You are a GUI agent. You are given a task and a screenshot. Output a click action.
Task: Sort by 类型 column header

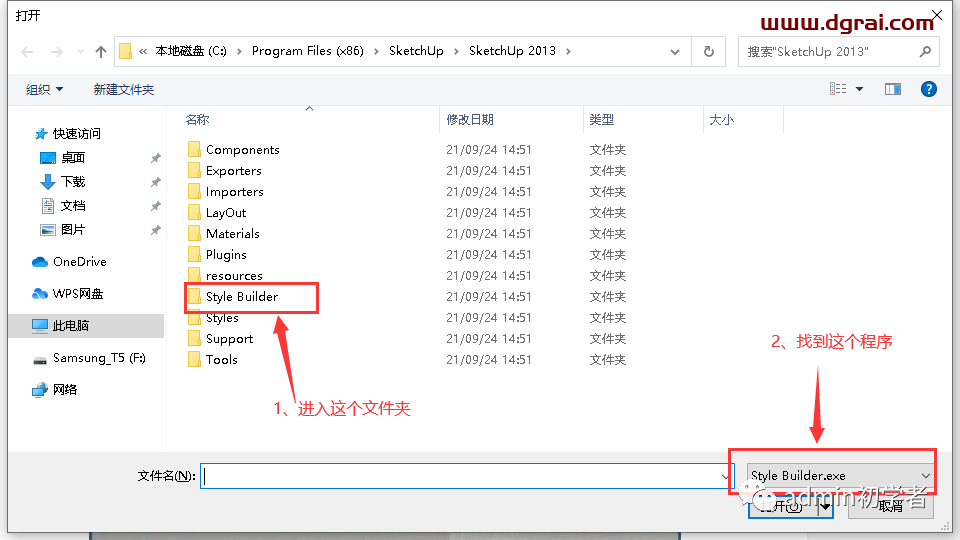pos(601,119)
